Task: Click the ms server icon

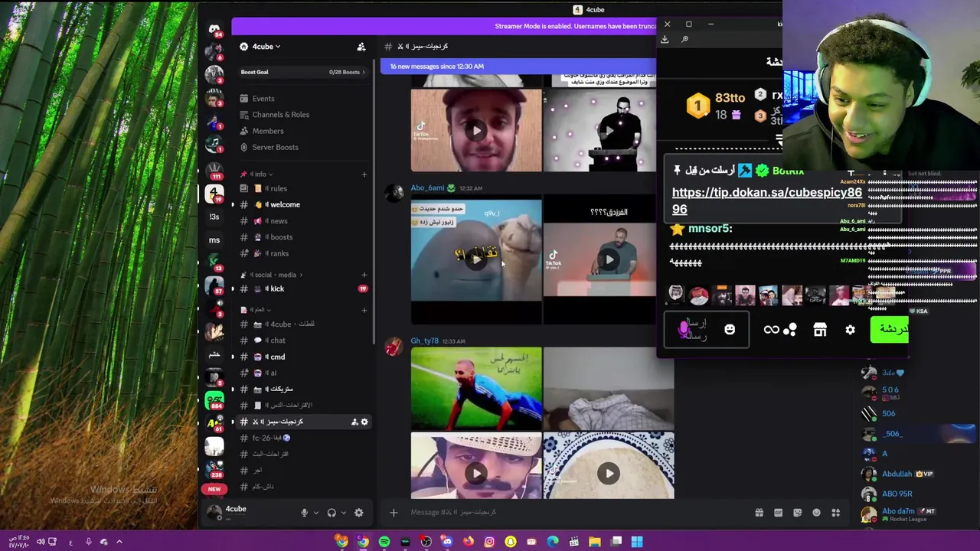Action: click(x=214, y=240)
